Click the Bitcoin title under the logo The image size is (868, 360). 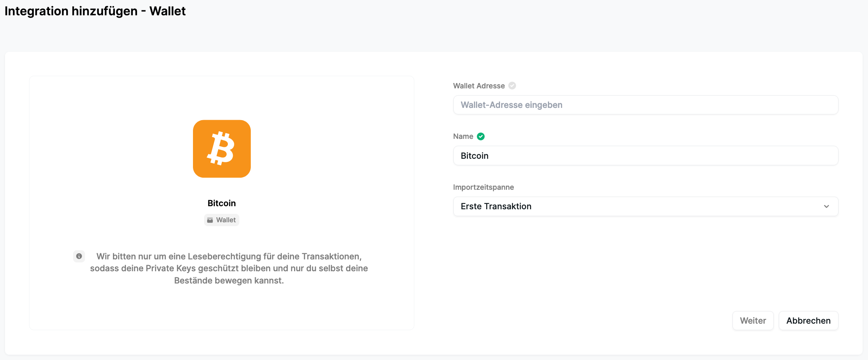tap(222, 203)
